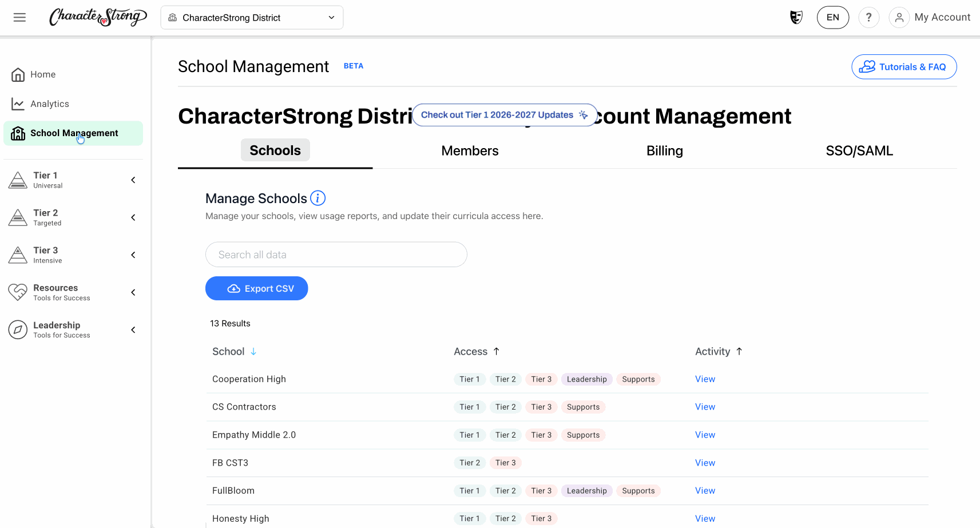This screenshot has height=528, width=980.
Task: View activity for Cooperation High
Action: point(705,379)
